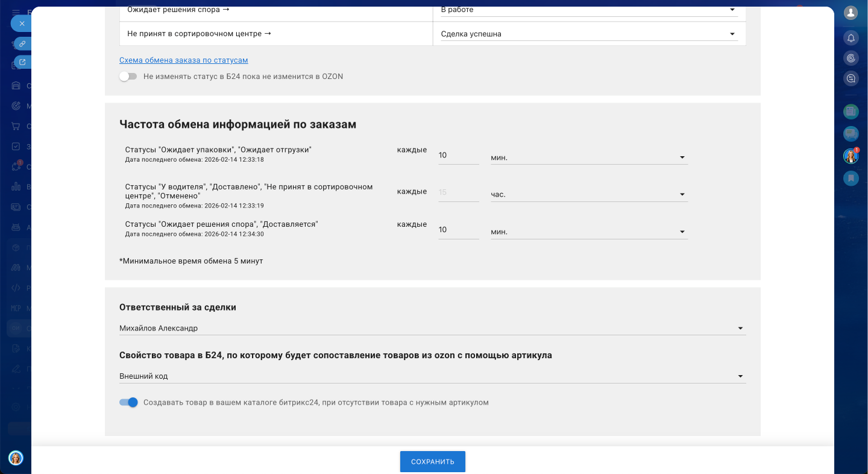Click the 'Сохранить' button
868x474 pixels.
433,462
